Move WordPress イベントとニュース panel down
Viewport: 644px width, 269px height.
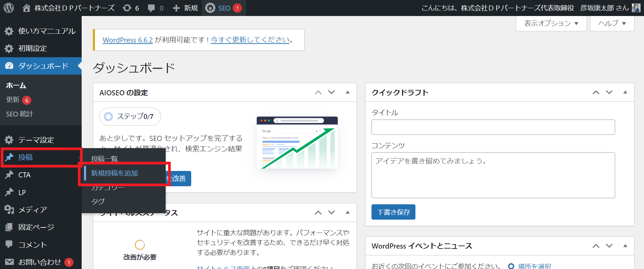(609, 246)
